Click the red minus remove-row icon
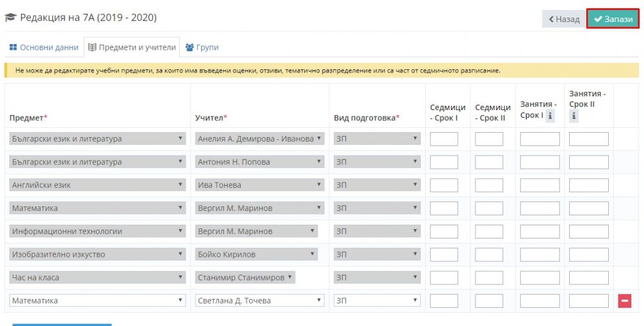This screenshot has height=326, width=644. pos(625,301)
